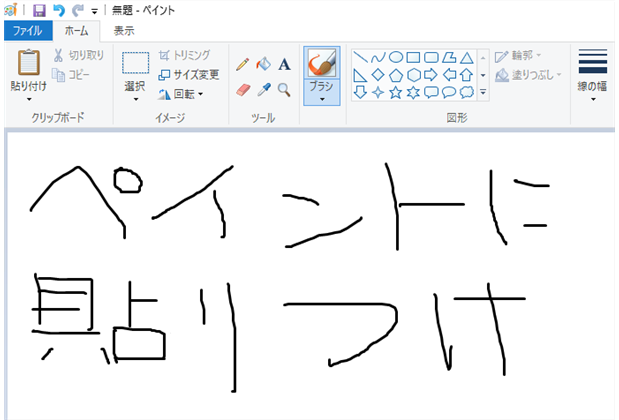
Task: Select the curve shape
Action: (378, 58)
